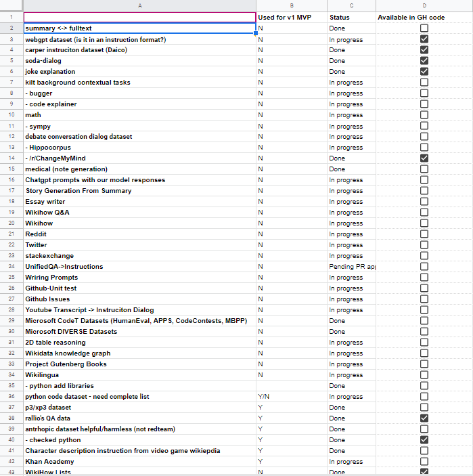
Task: Select the '- sympy' cell
Action: (139, 127)
